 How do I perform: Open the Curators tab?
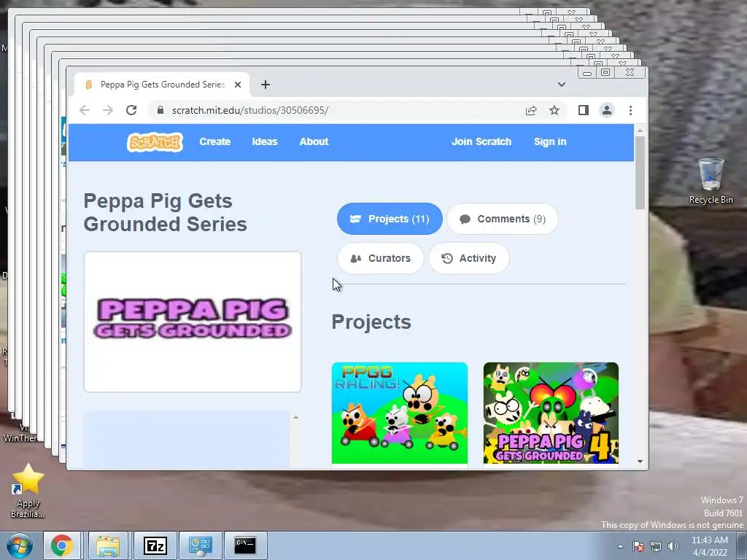380,259
